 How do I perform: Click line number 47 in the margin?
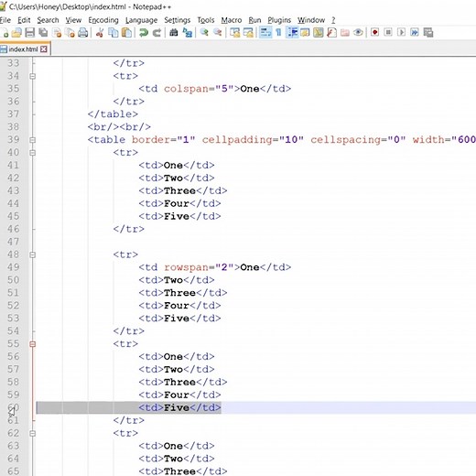click(x=13, y=242)
